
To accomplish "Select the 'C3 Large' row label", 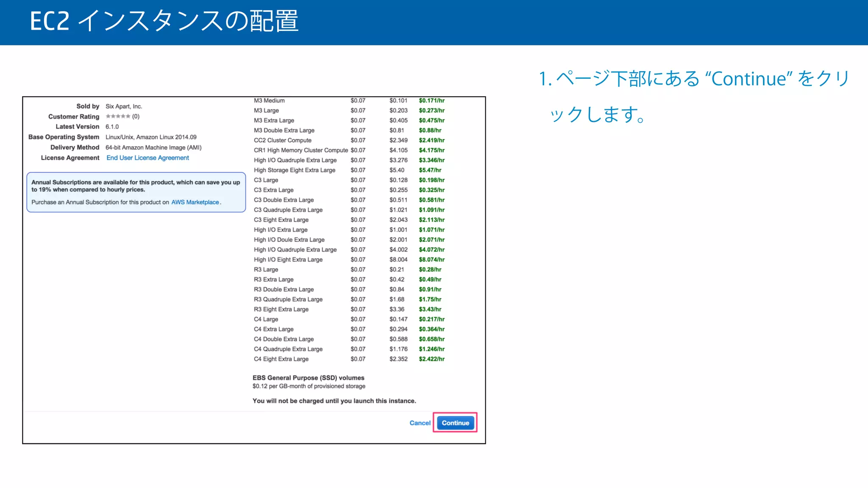I will [x=266, y=180].
